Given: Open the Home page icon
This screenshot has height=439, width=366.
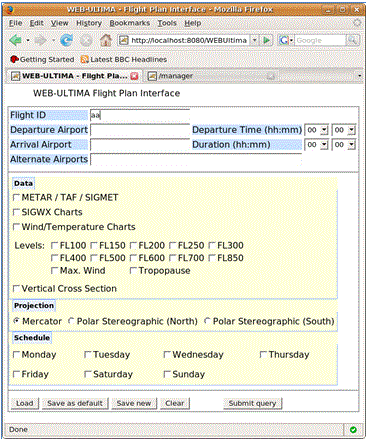Looking at the screenshot, I should coord(106,40).
